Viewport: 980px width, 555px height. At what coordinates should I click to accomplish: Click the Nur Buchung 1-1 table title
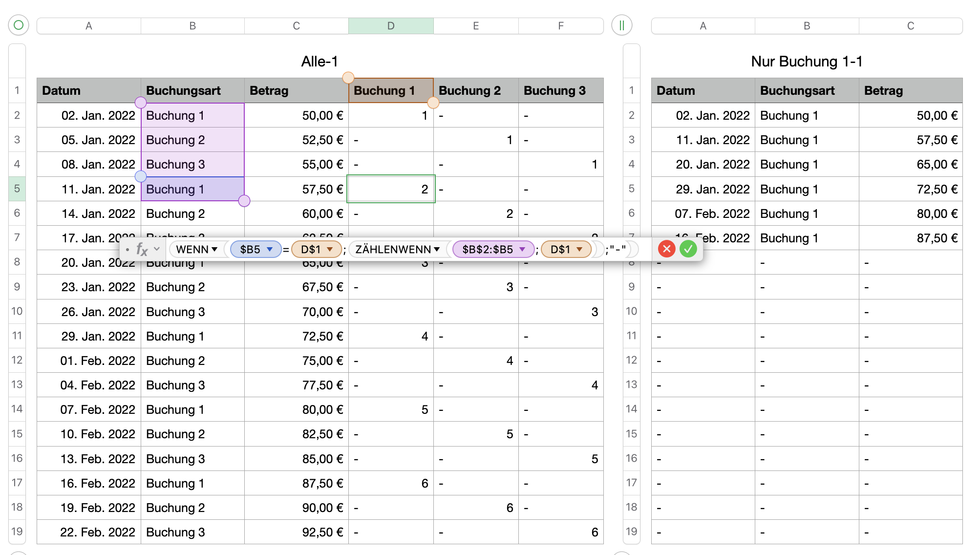(x=807, y=62)
